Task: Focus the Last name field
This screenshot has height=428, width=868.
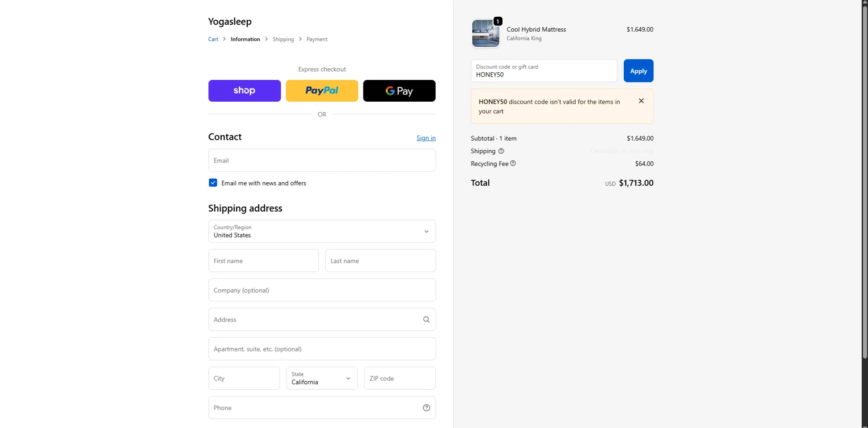Action: 380,261
